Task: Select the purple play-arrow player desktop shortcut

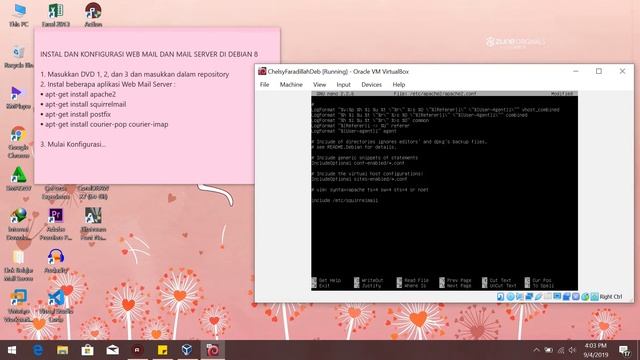Action: tap(19, 98)
